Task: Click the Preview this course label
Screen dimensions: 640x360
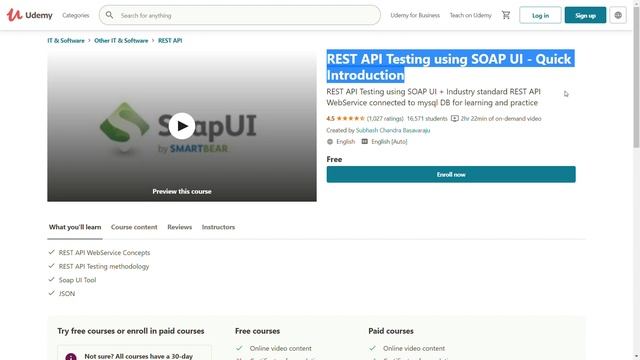Action: [182, 191]
